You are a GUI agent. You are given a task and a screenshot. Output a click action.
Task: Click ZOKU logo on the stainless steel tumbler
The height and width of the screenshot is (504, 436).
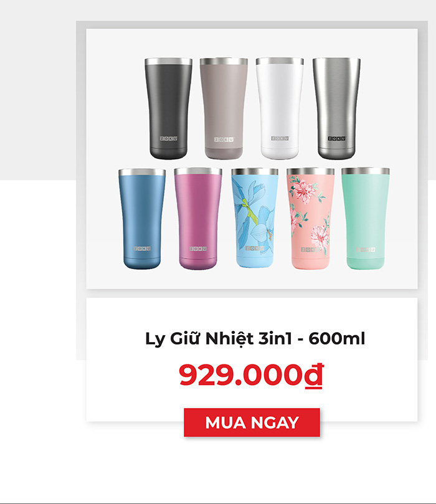337,138
